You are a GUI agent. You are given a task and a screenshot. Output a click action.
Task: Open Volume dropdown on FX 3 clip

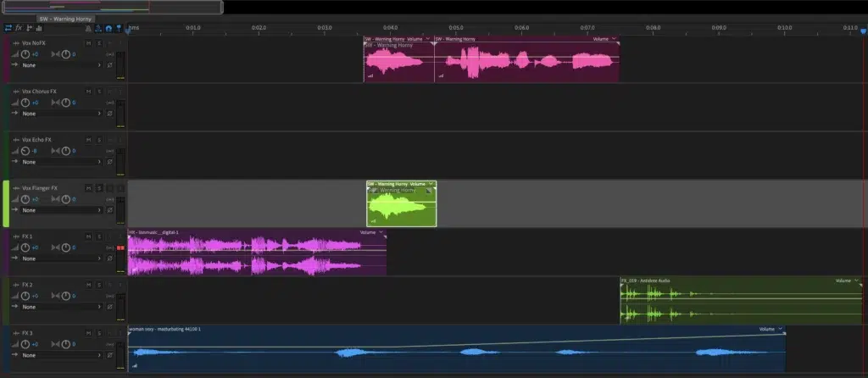[x=771, y=329]
